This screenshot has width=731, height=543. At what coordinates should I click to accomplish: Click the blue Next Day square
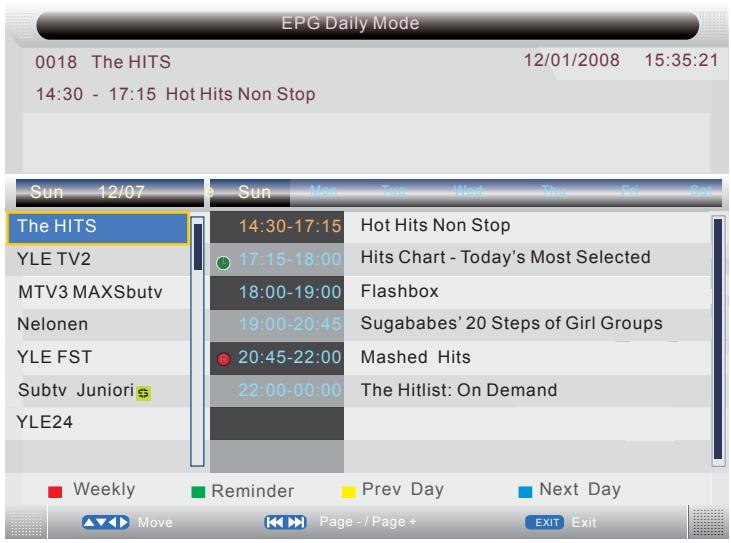click(x=525, y=492)
